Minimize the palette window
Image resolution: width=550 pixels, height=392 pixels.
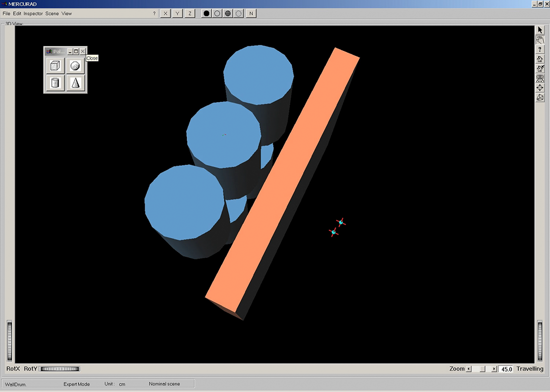70,52
